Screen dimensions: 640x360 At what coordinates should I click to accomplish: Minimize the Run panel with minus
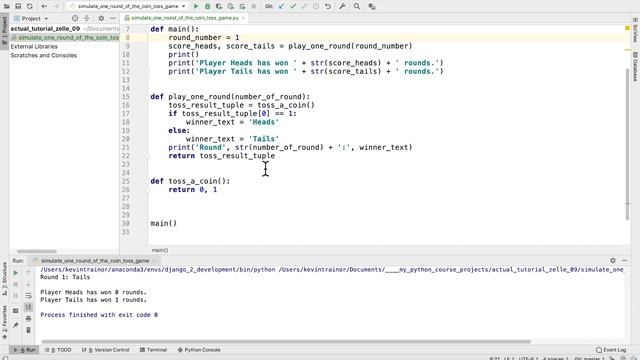624,260
